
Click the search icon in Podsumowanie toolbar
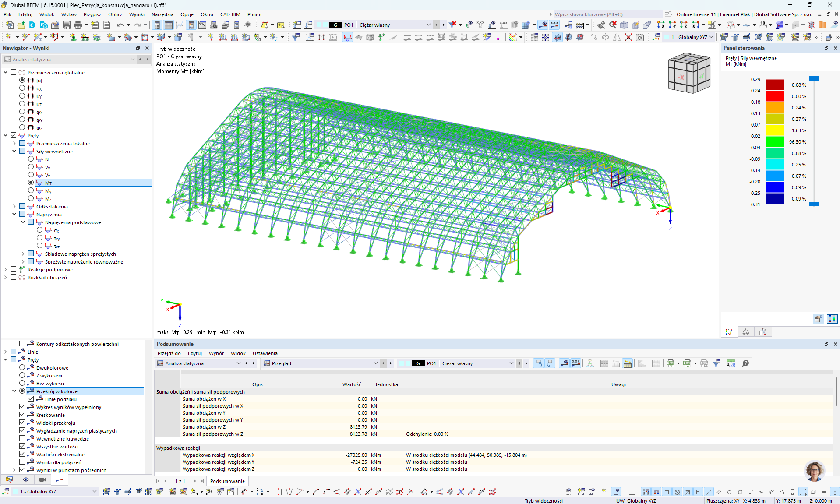pyautogui.click(x=745, y=363)
